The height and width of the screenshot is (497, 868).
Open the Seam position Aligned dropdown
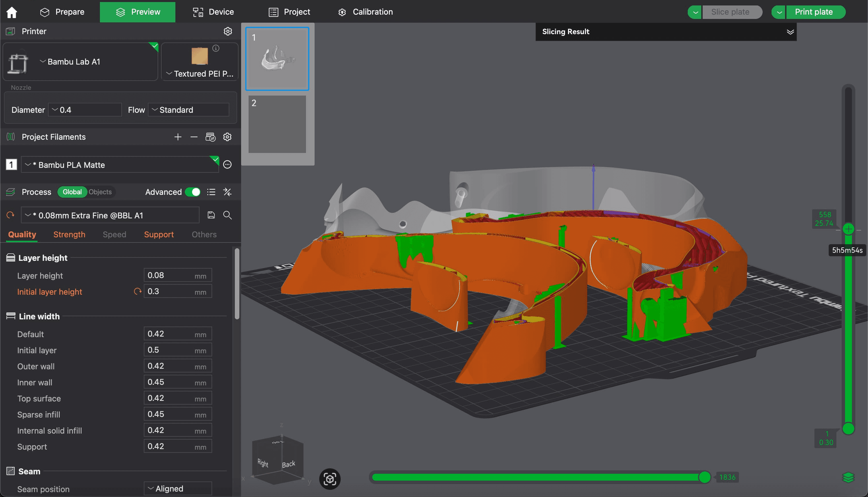pos(178,488)
